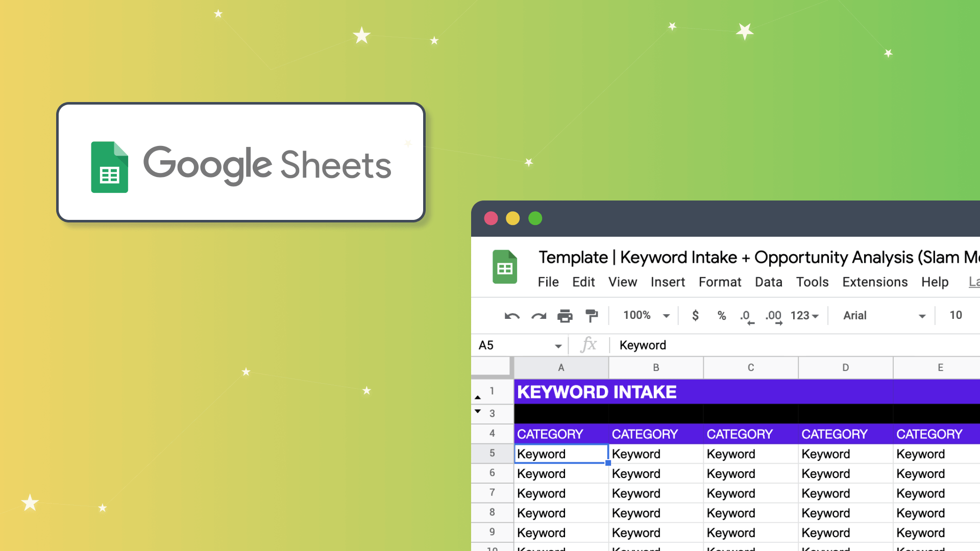Viewport: 980px width, 551px height.
Task: Select column B header
Action: pyautogui.click(x=656, y=367)
